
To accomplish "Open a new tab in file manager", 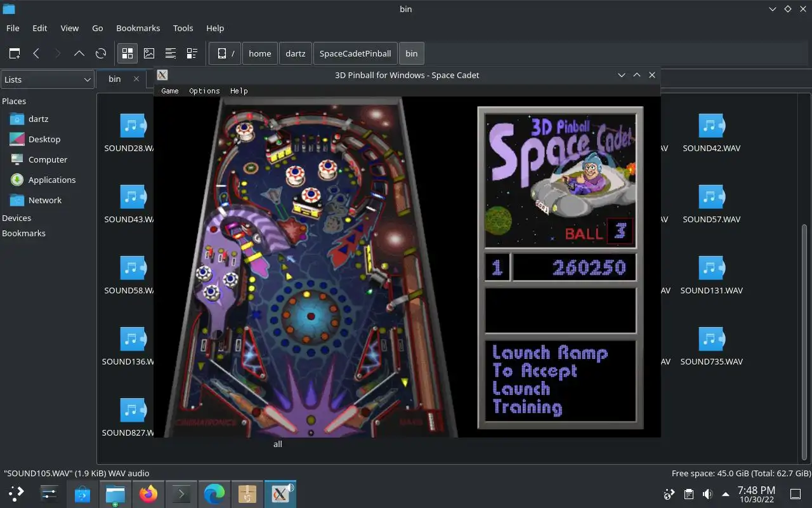I will 15,53.
